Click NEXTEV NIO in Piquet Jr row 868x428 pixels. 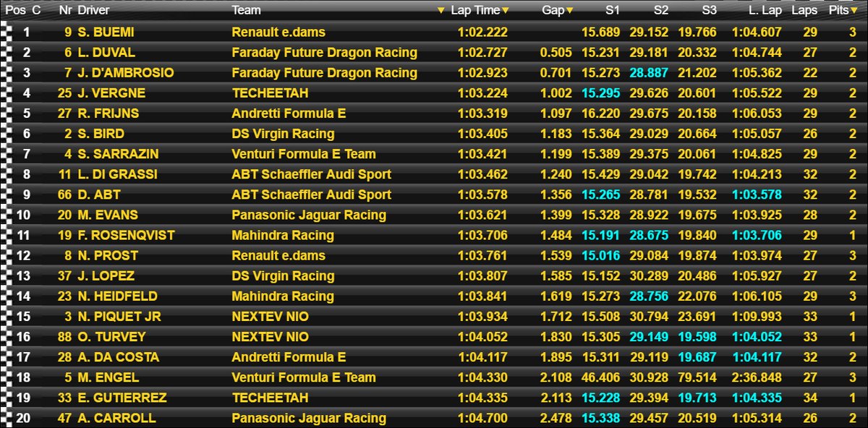(x=270, y=317)
